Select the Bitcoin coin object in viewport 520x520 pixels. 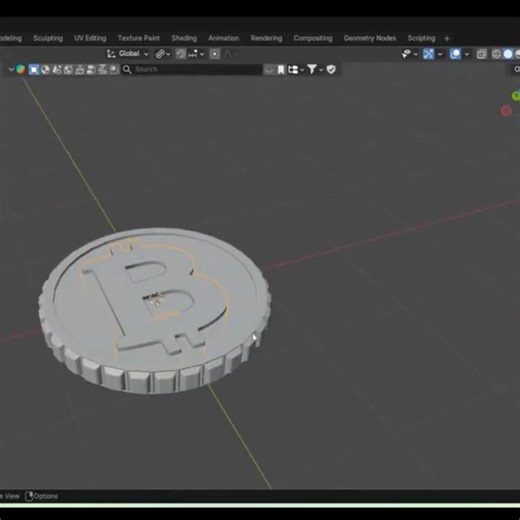pos(155,310)
